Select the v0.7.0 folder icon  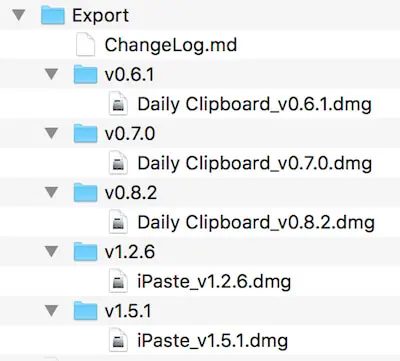click(86, 134)
